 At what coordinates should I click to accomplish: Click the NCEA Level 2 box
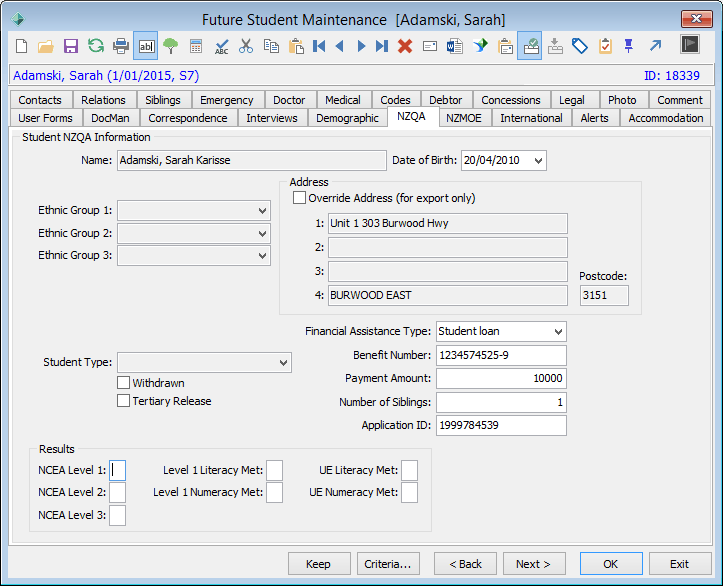tap(117, 492)
